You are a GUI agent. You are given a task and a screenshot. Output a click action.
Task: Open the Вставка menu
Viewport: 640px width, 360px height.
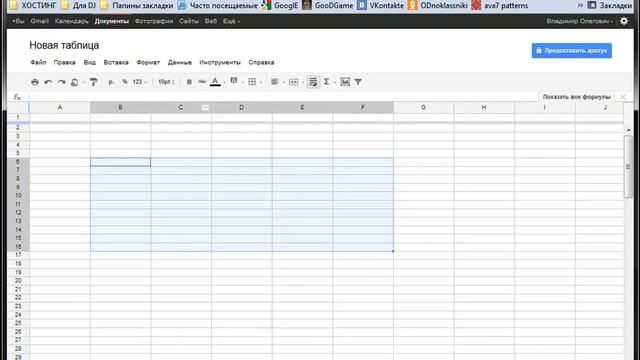(x=116, y=62)
